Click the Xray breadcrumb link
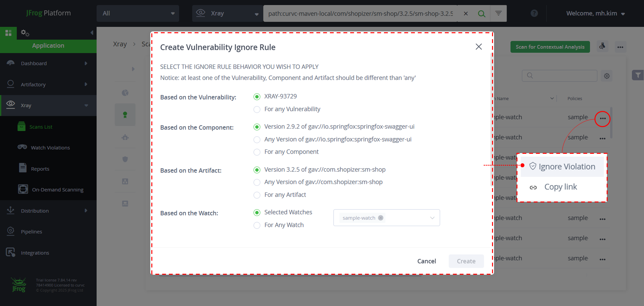Viewport: 644px width, 306px height. 120,44
